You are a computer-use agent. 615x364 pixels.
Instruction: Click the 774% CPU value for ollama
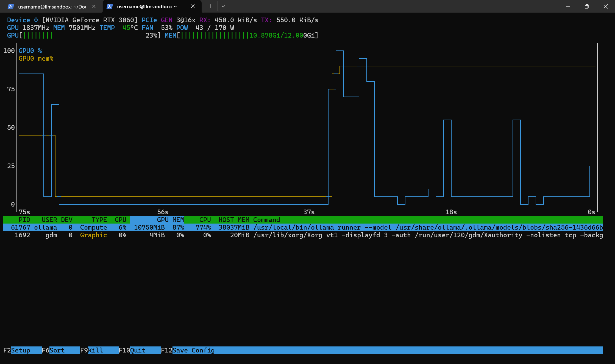pyautogui.click(x=203, y=227)
